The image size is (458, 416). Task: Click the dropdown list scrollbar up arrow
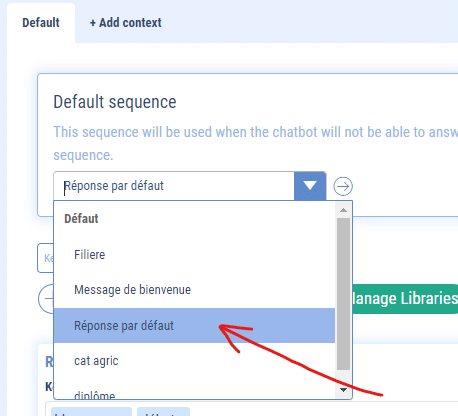pyautogui.click(x=343, y=210)
